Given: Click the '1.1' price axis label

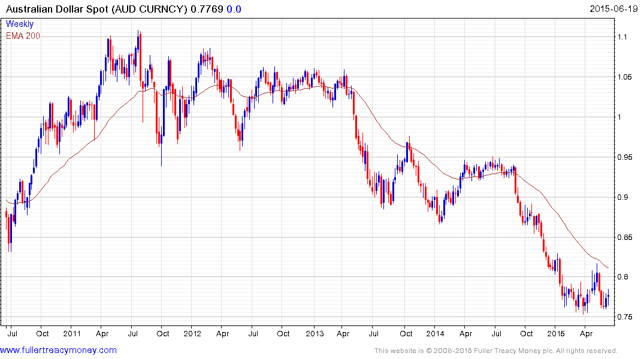Looking at the screenshot, I should (622, 37).
